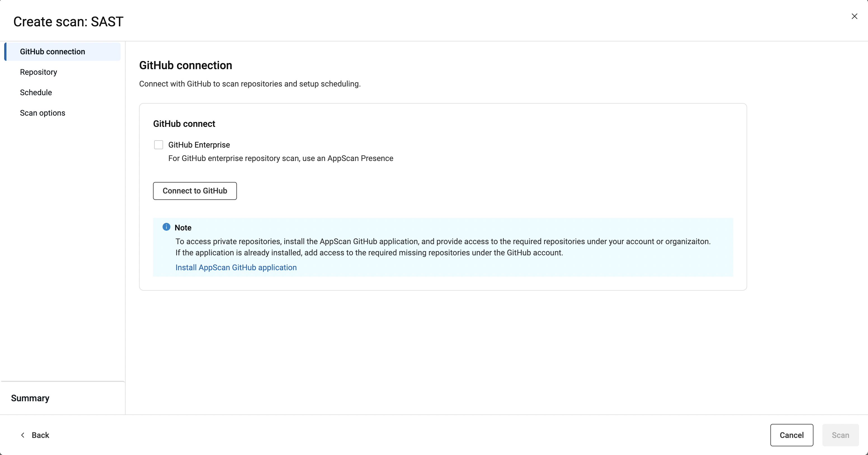Open Install AppScan GitHub application link
This screenshot has height=455, width=868.
click(x=236, y=267)
